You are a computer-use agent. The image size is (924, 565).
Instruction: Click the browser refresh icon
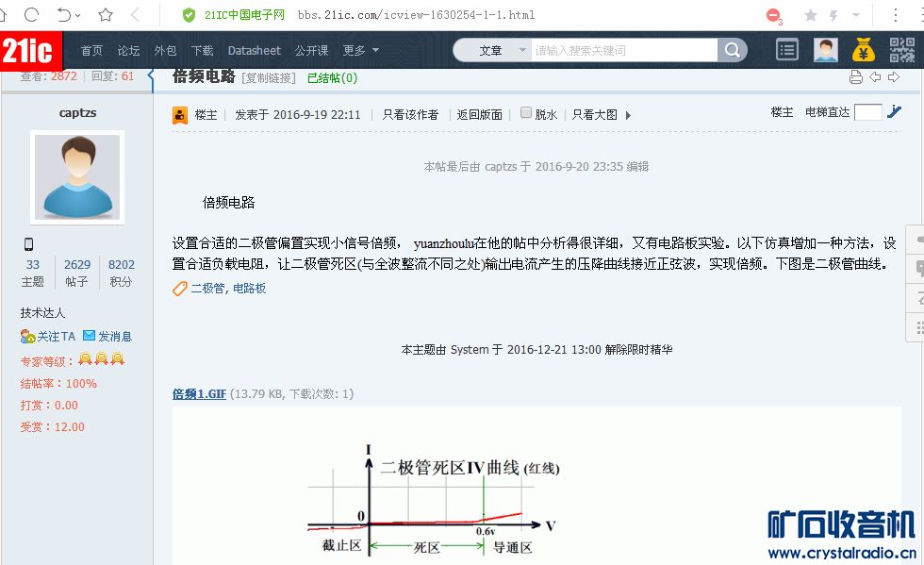point(32,15)
